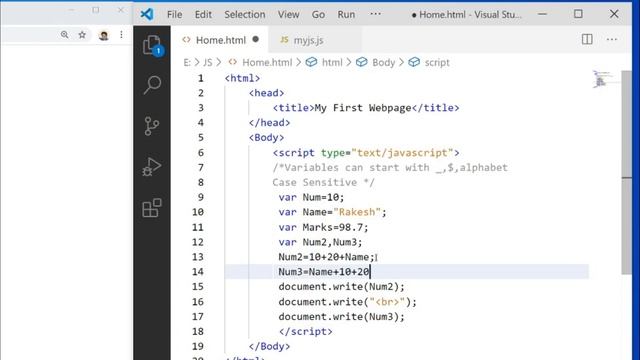Open the File menu
The height and width of the screenshot is (360, 640).
point(174,14)
